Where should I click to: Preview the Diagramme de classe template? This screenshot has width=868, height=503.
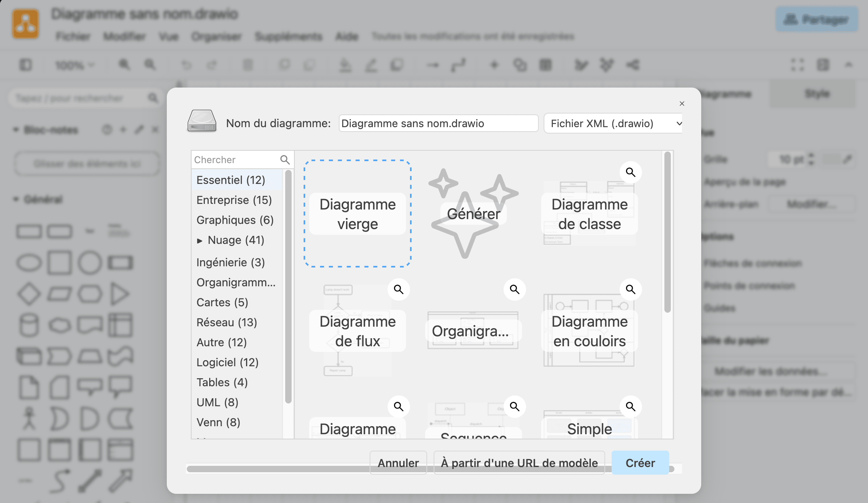pos(630,172)
